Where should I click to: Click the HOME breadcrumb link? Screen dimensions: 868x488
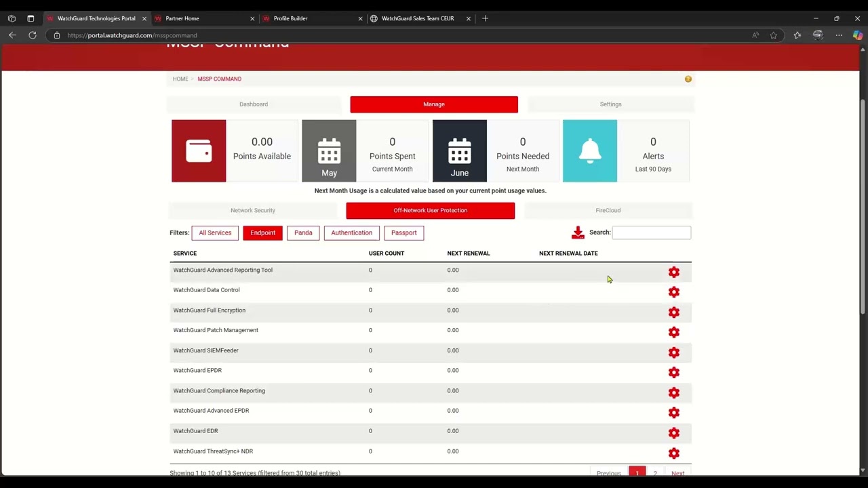click(x=180, y=79)
